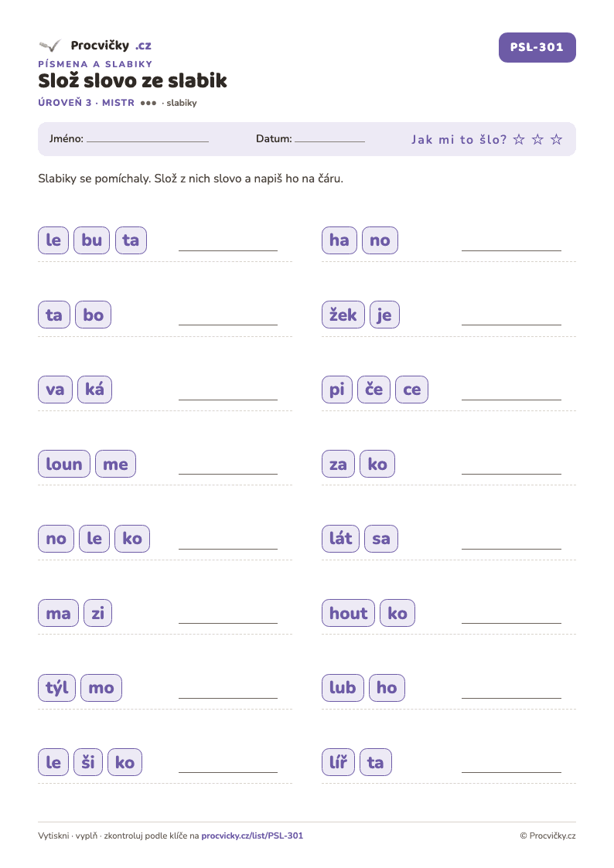Click the answer line next to 'pi če ce'
Screen dimensions: 614x868
tap(512, 399)
